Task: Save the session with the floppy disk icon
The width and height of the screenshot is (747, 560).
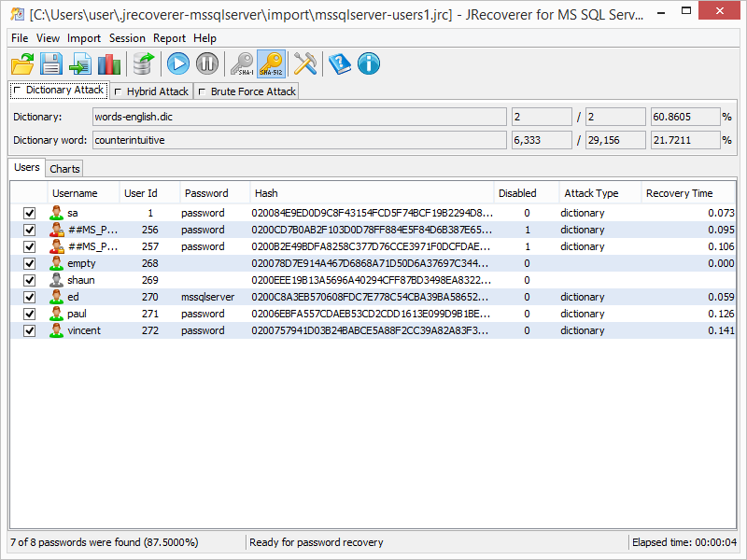Action: click(x=51, y=63)
